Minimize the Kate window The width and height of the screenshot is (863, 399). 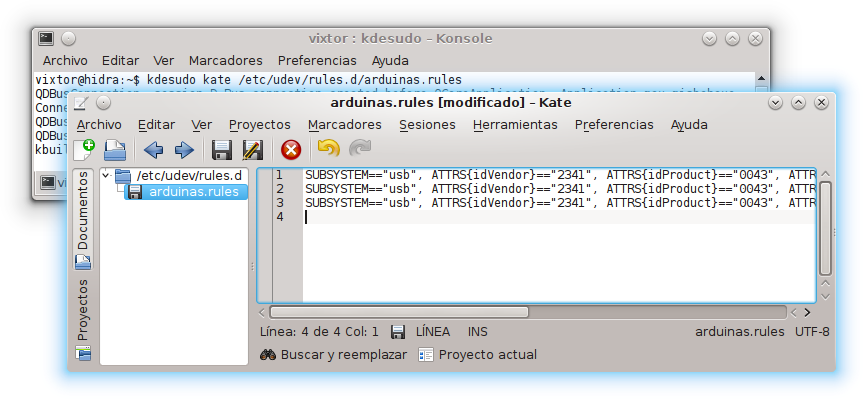point(776,103)
